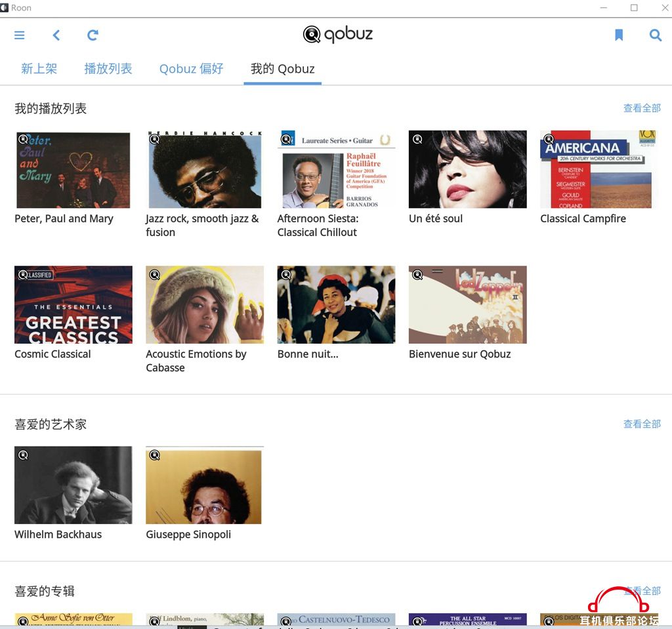Viewport: 672px width, 629px height.
Task: Click the 'Acoustic Emotions by Cabasse' title
Action: point(196,361)
